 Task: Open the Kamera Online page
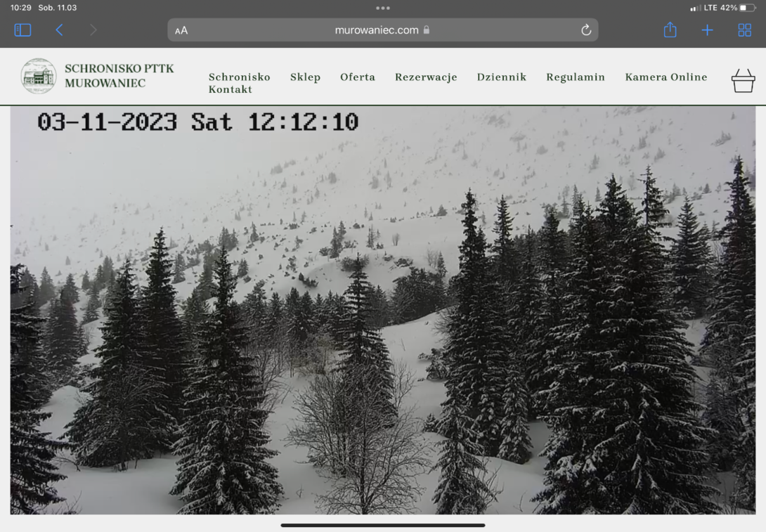point(666,77)
